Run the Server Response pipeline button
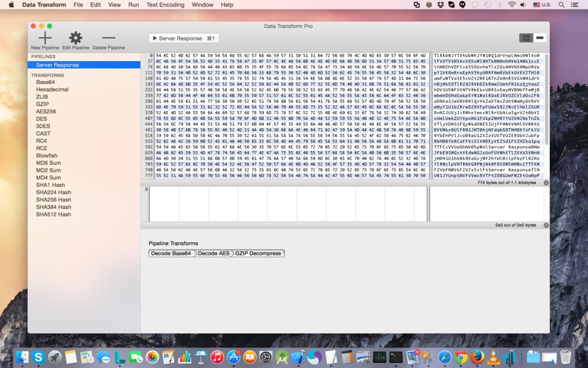 [184, 38]
